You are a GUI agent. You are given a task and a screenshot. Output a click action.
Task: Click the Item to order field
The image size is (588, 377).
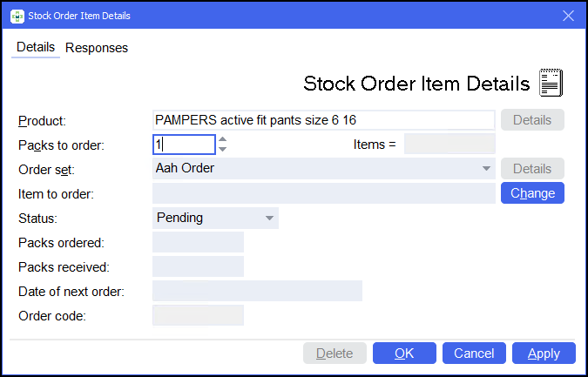pyautogui.click(x=323, y=193)
